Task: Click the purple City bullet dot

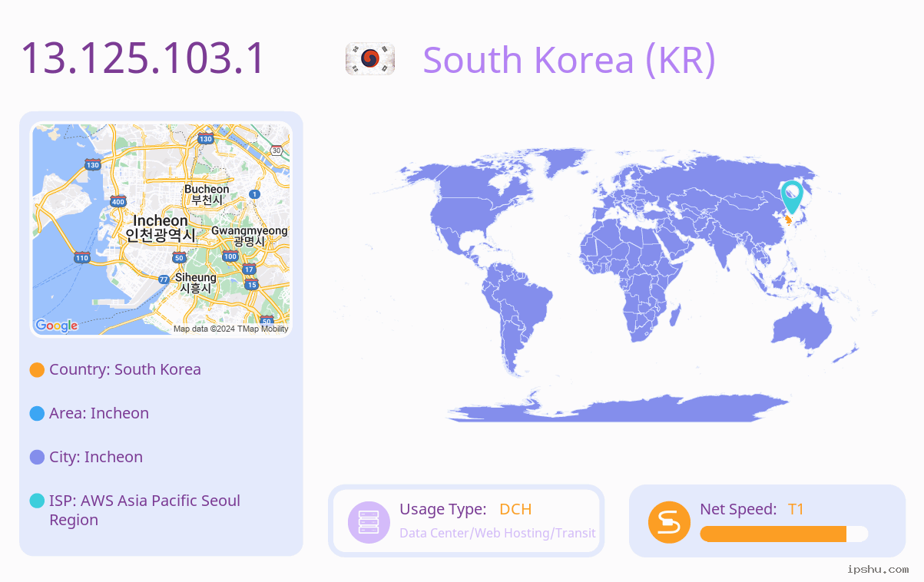Action: (37, 458)
